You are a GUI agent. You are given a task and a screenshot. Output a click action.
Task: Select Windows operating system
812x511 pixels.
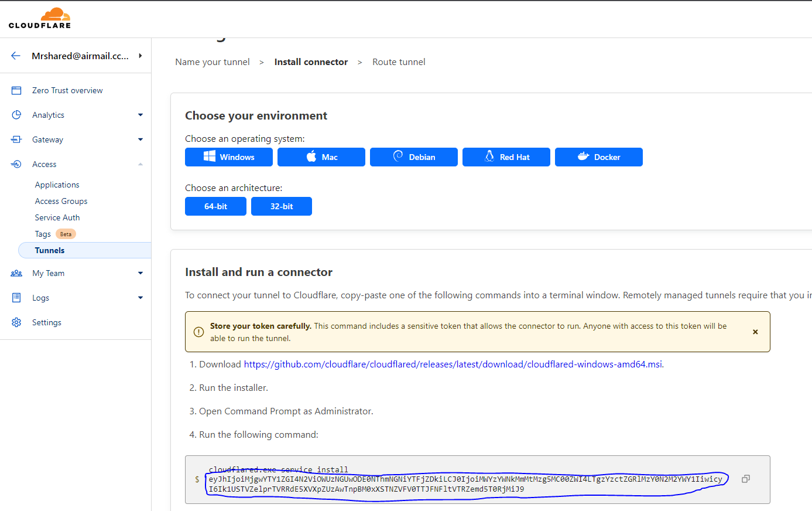[x=229, y=157]
